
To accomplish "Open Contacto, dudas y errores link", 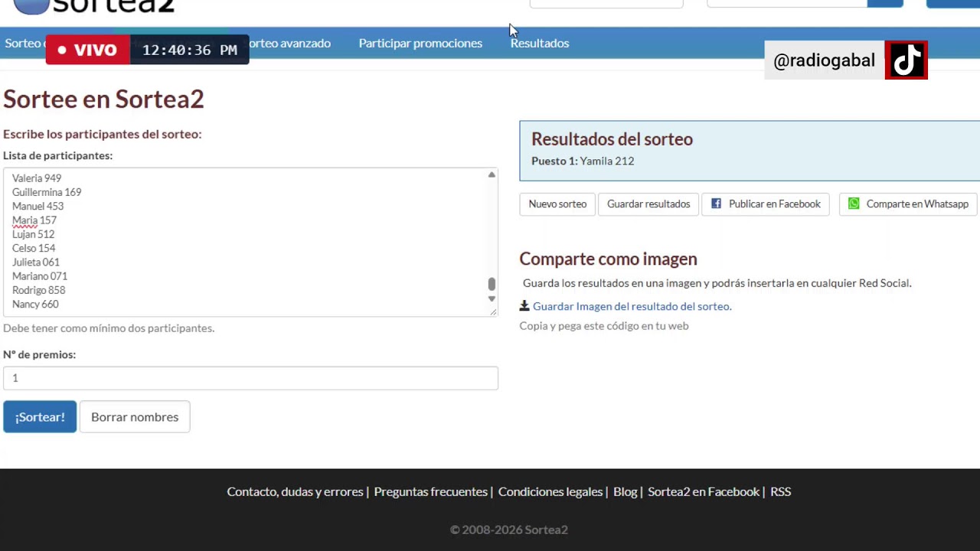I will pos(295,492).
